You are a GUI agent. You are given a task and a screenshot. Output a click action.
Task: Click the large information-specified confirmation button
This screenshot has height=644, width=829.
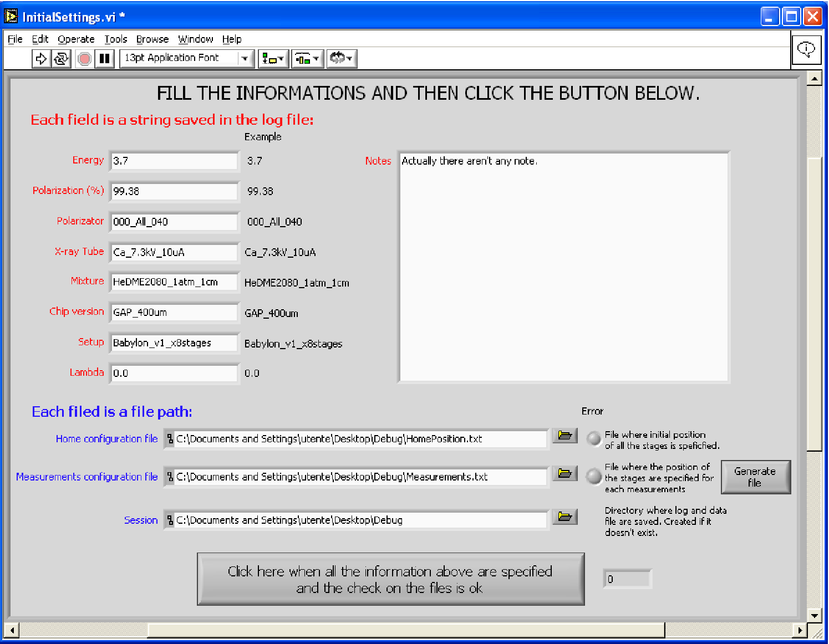pos(390,579)
